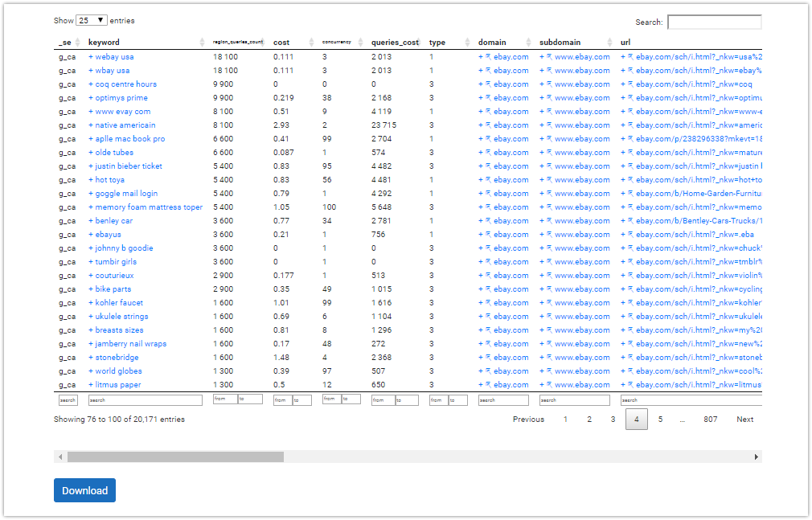This screenshot has height=520, width=812.
Task: Sort by _se column arrows
Action: (x=78, y=43)
